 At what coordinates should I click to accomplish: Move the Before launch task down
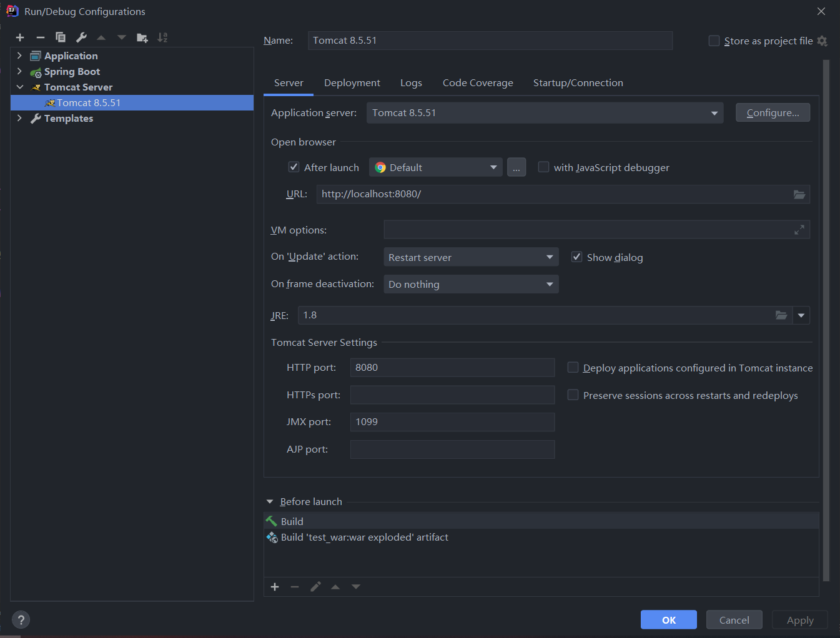356,587
